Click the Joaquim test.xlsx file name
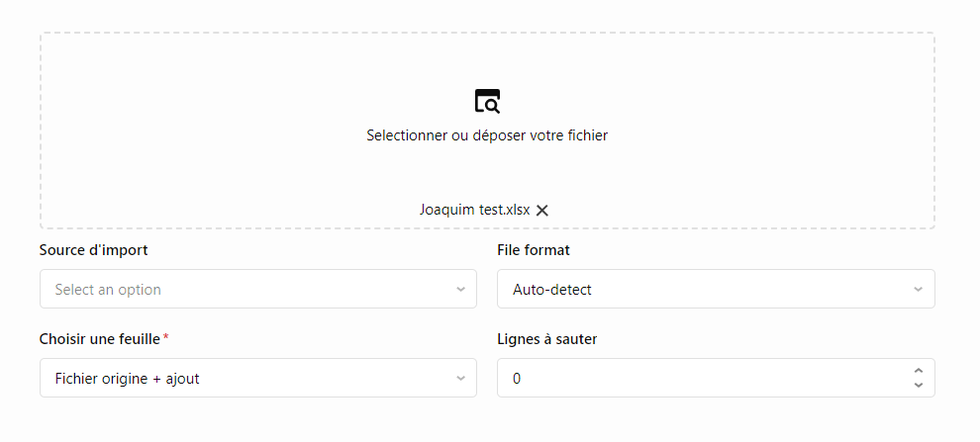This screenshot has width=980, height=442. pyautogui.click(x=474, y=210)
